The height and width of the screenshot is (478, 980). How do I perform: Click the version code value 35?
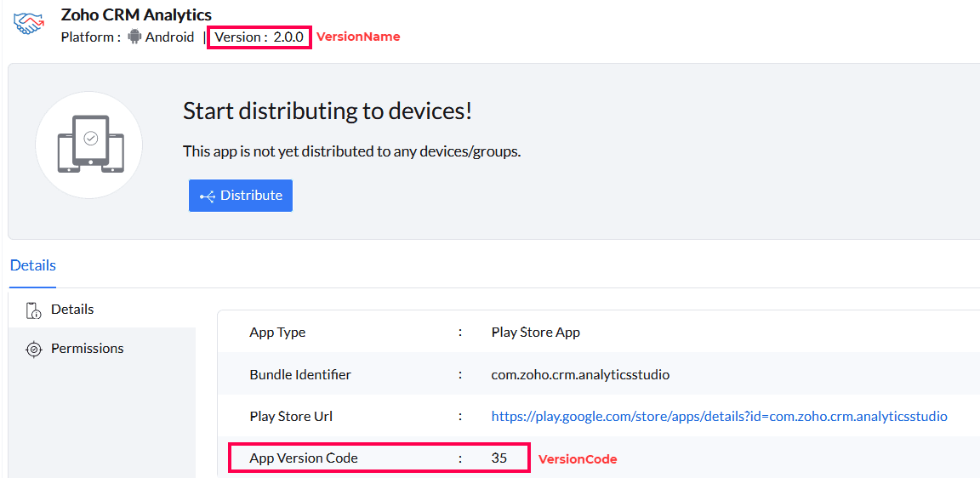point(499,458)
